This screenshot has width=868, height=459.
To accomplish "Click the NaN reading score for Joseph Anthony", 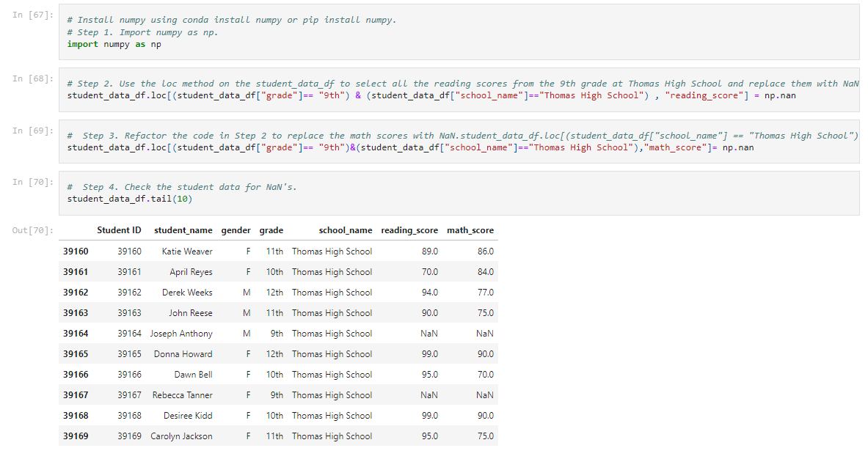I will pyautogui.click(x=428, y=333).
